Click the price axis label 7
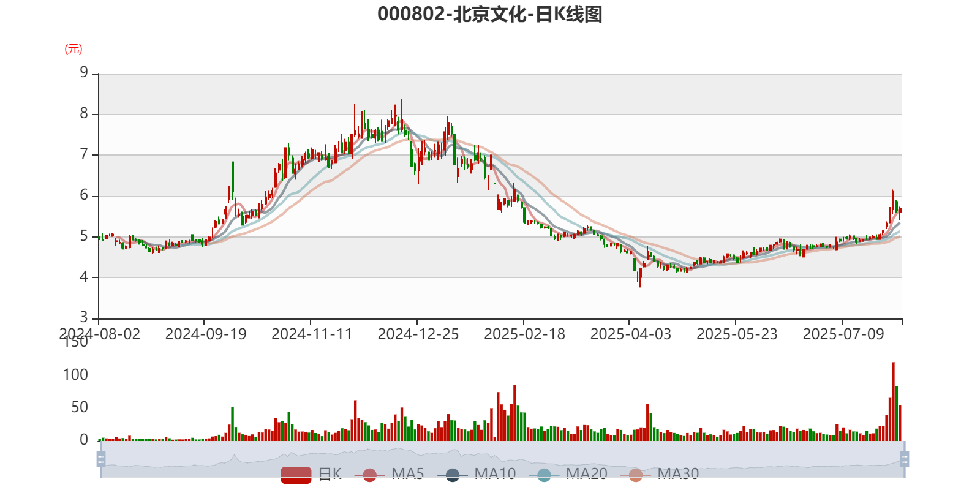The height and width of the screenshot is (490, 980). pyautogui.click(x=84, y=154)
